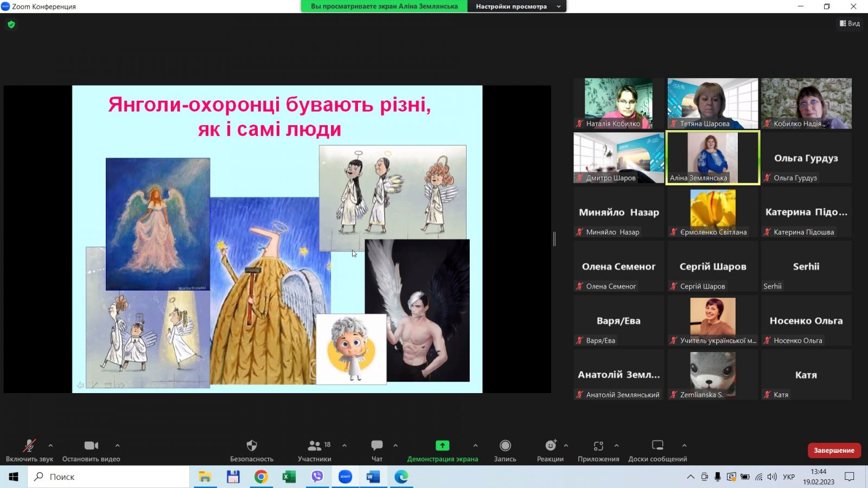Select Zemlianska S. teddy bear tile

[x=712, y=374]
